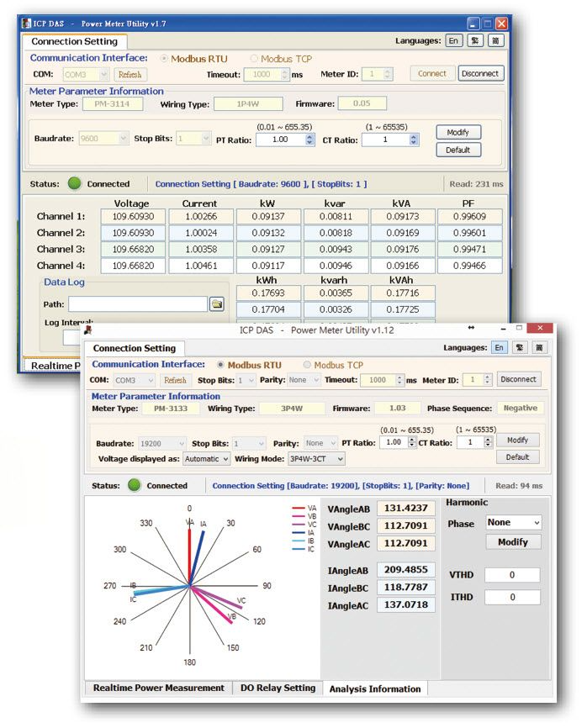The width and height of the screenshot is (587, 728).
Task: Click Connect button in v1.7 window
Action: coord(432,73)
